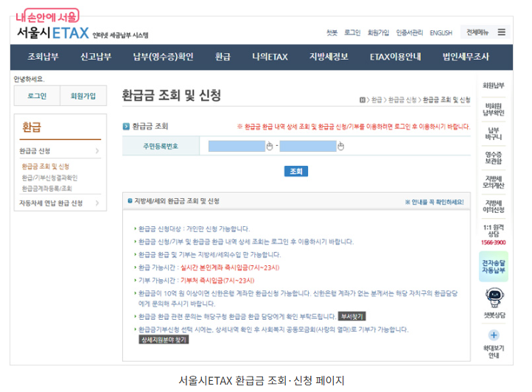The width and height of the screenshot is (532, 392).
Task: Click the blue 조회 button
Action: pyautogui.click(x=296, y=171)
